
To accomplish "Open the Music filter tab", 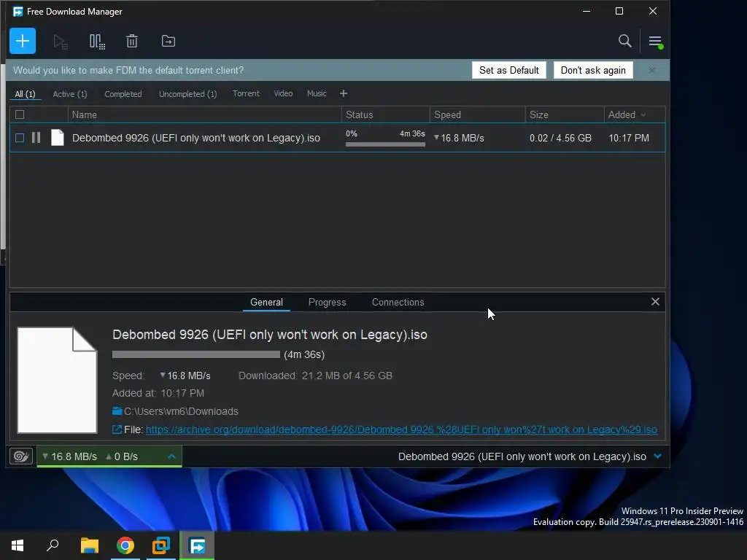I will [x=317, y=93].
